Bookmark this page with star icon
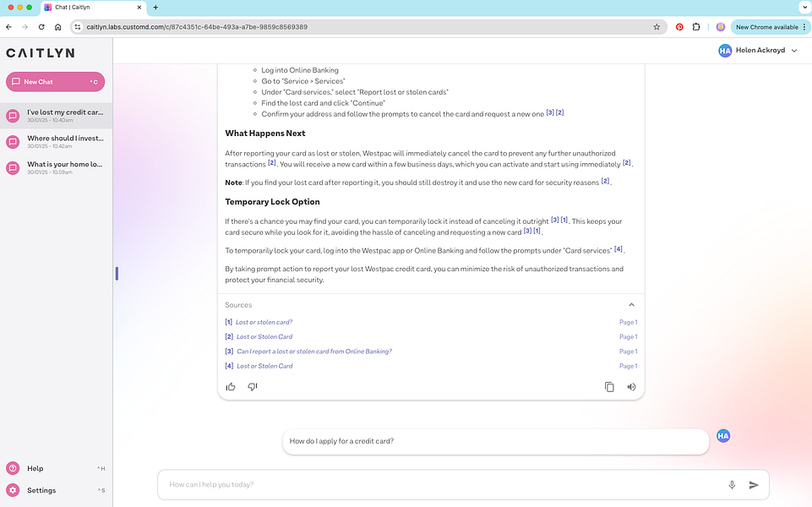 click(657, 27)
